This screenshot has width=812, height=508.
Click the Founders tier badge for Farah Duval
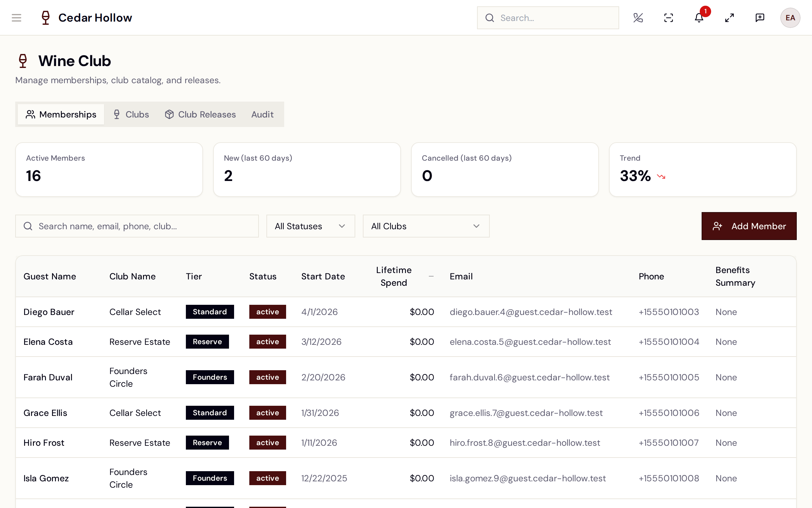[x=210, y=377]
